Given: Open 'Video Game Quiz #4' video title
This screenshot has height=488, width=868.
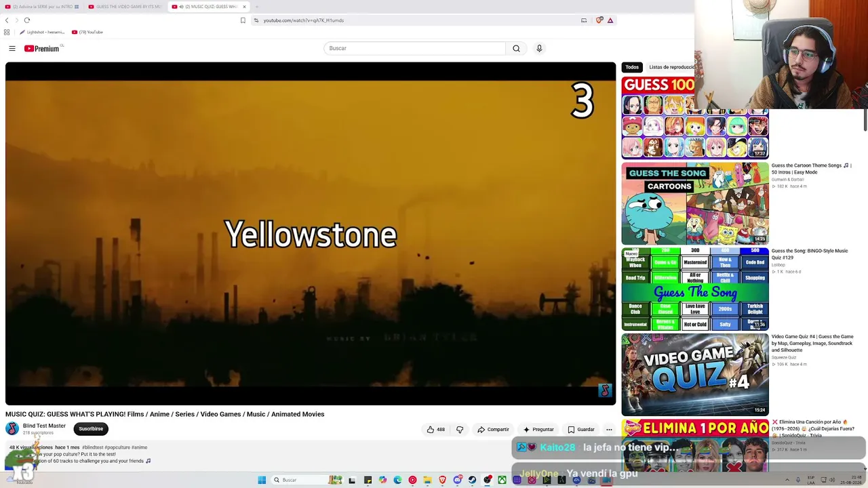Looking at the screenshot, I should (x=812, y=343).
